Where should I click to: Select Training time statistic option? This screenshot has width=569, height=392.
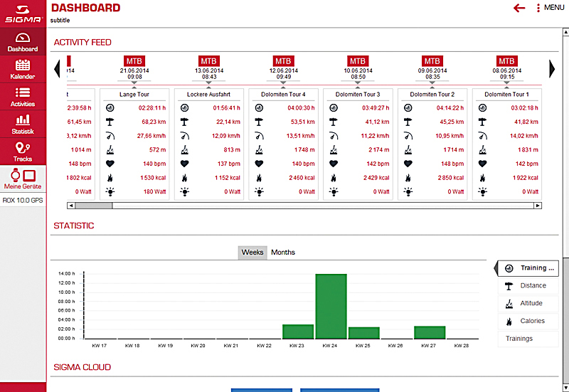click(529, 268)
